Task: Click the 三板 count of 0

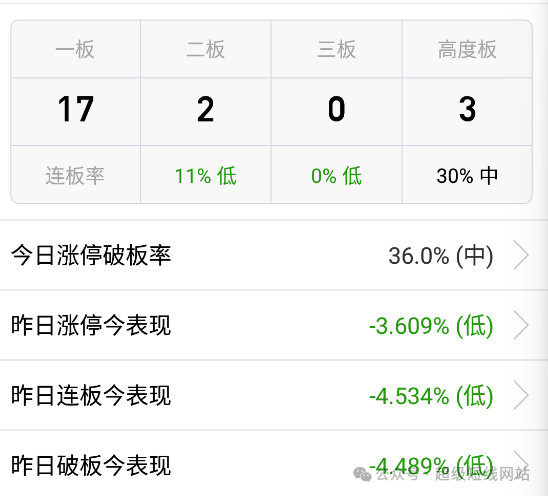Action: tap(337, 109)
